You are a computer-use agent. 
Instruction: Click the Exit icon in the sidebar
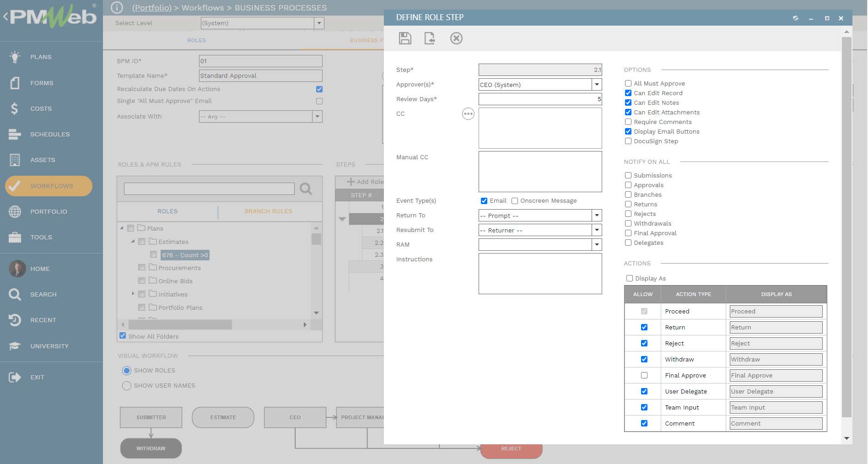(15, 377)
